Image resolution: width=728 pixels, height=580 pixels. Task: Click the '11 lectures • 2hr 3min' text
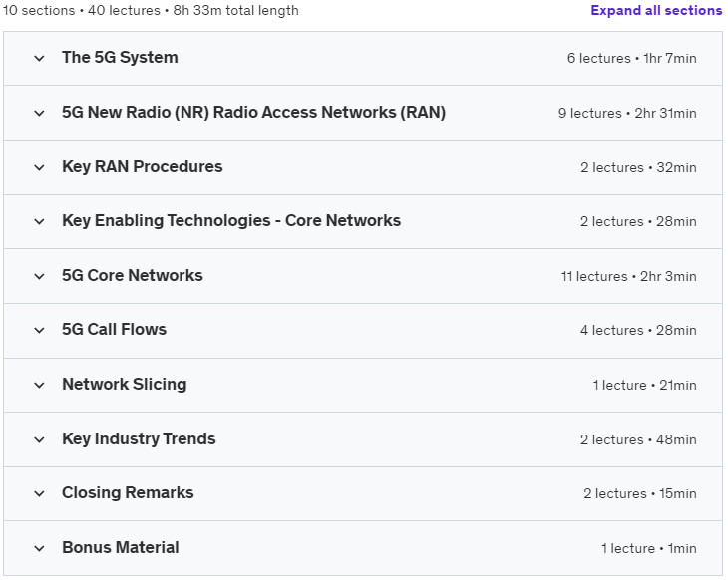628,276
